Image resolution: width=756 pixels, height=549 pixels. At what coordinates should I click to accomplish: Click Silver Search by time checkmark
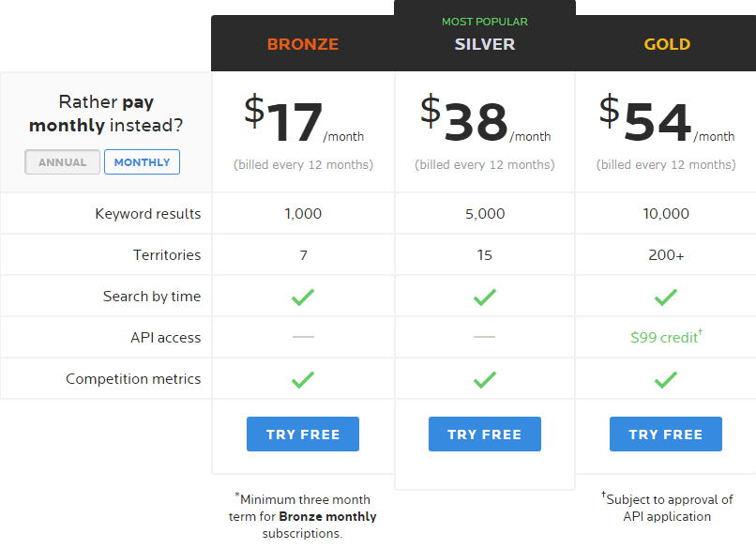coord(485,297)
